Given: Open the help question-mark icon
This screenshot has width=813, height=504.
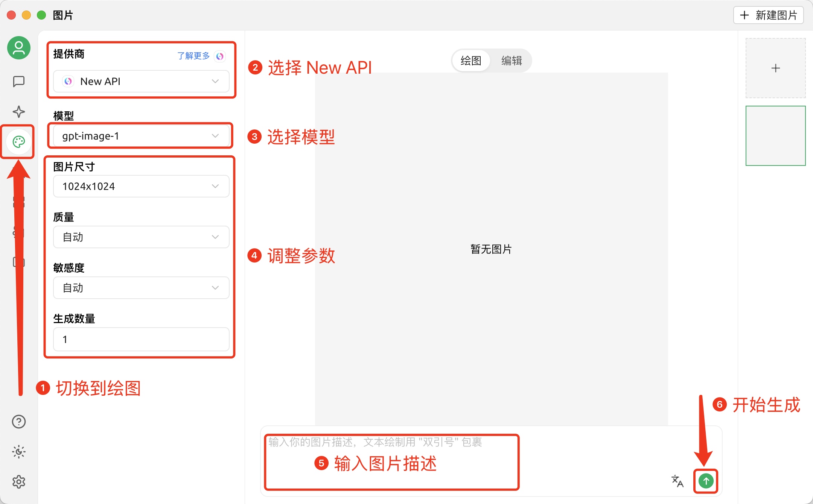Looking at the screenshot, I should click(18, 421).
